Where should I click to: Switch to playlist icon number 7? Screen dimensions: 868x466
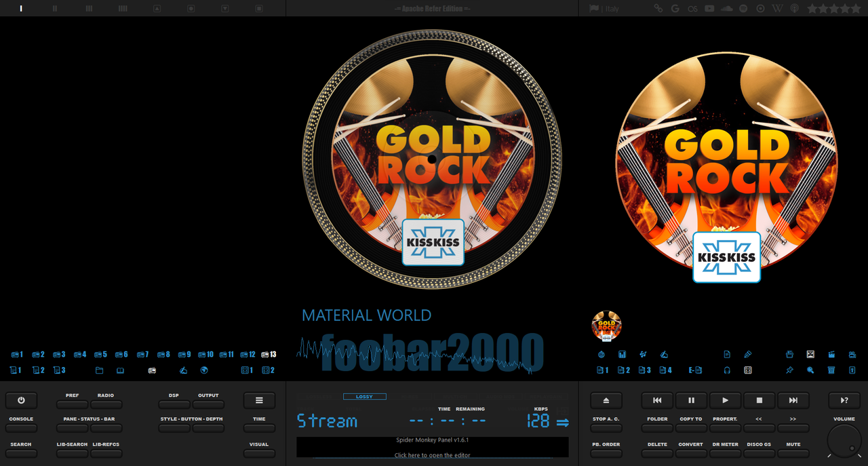(142, 354)
